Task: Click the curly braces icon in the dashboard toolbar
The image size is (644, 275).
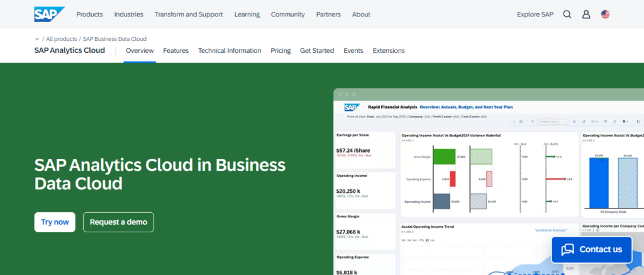Action: tap(593, 122)
